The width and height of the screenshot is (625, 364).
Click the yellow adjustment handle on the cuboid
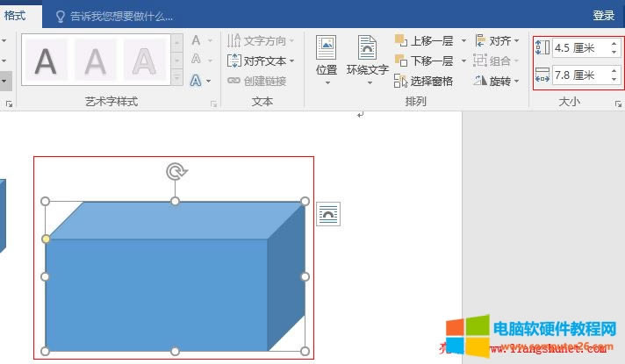pos(46,239)
